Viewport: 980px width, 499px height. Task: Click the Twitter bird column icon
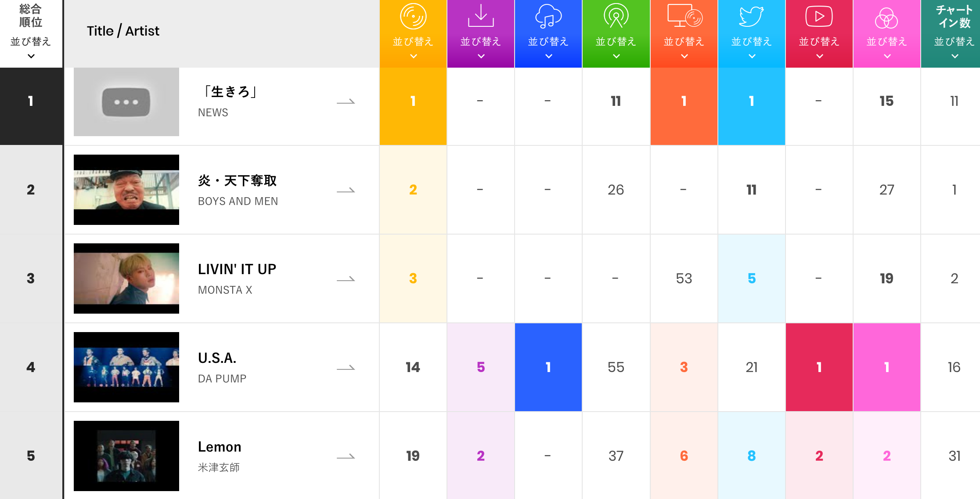tap(751, 17)
